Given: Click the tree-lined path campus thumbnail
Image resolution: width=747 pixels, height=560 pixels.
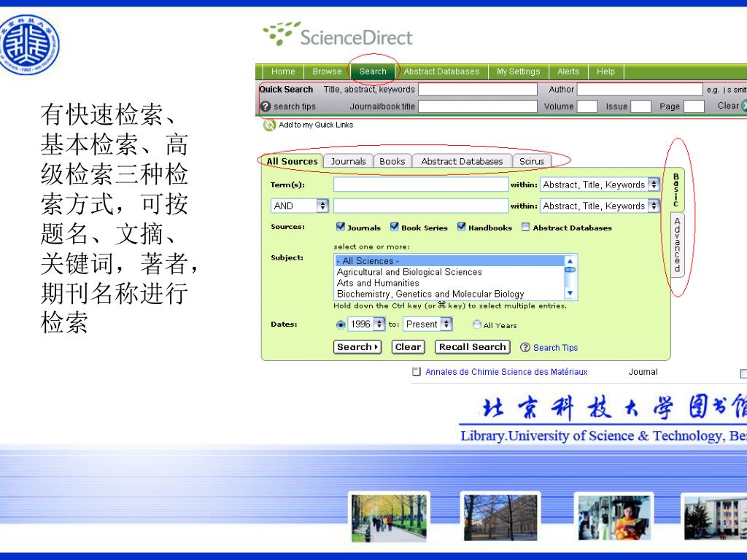Looking at the screenshot, I should 389,518.
